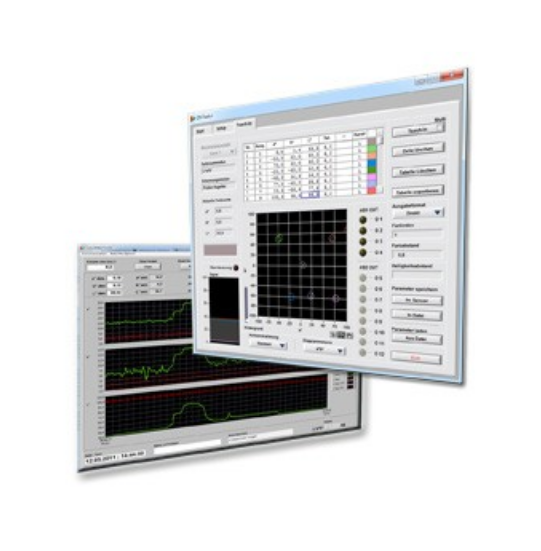Click the control beside top-left field, back window
The height and width of the screenshot is (551, 541).
tap(148, 266)
